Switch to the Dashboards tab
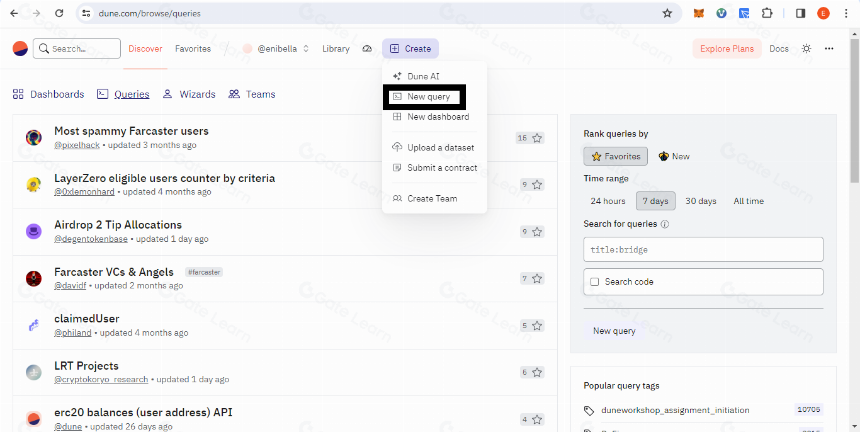The height and width of the screenshot is (432, 860). pos(48,94)
